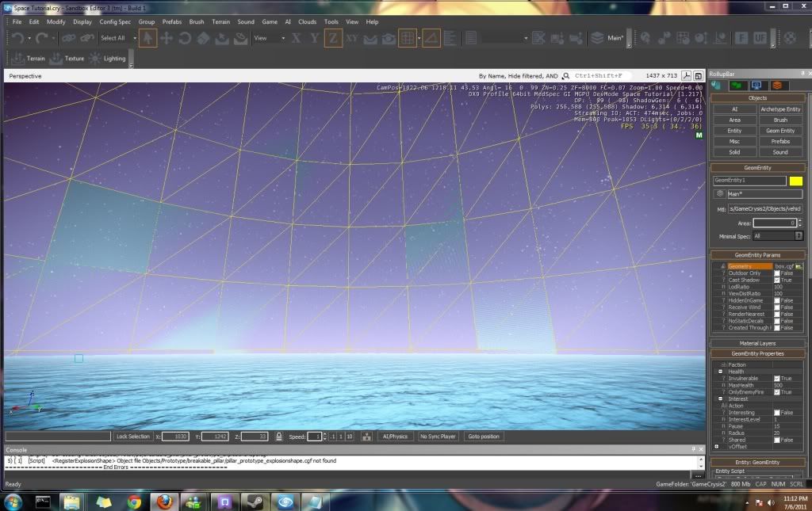
Task: Toggle the OnlyEnemyFire checkbox
Action: tap(777, 392)
